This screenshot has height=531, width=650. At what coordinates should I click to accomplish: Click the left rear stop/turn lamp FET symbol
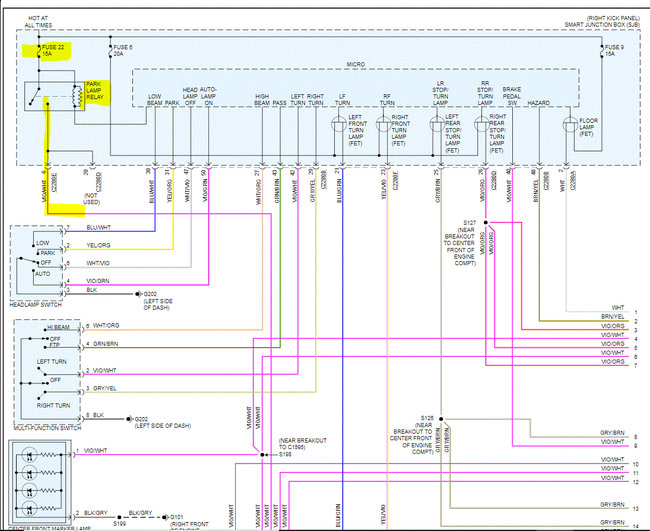click(x=437, y=124)
